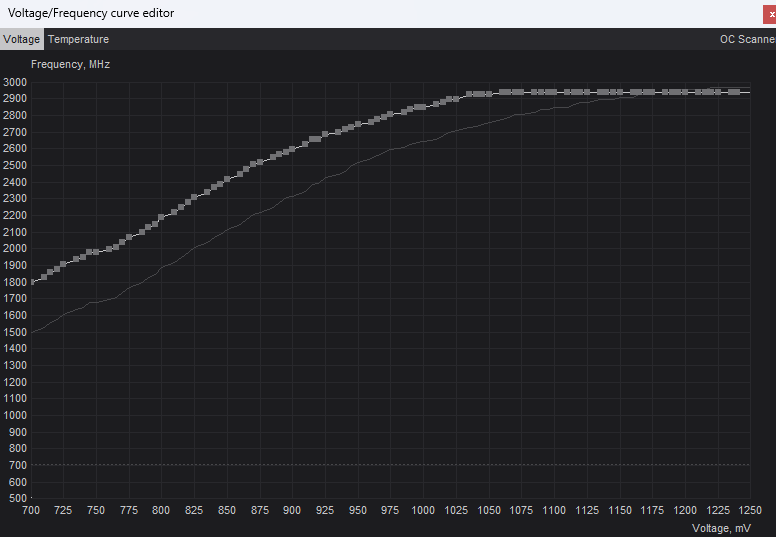776x537 pixels.
Task: Click the 700 frequency axis value
Action: pyautogui.click(x=17, y=465)
